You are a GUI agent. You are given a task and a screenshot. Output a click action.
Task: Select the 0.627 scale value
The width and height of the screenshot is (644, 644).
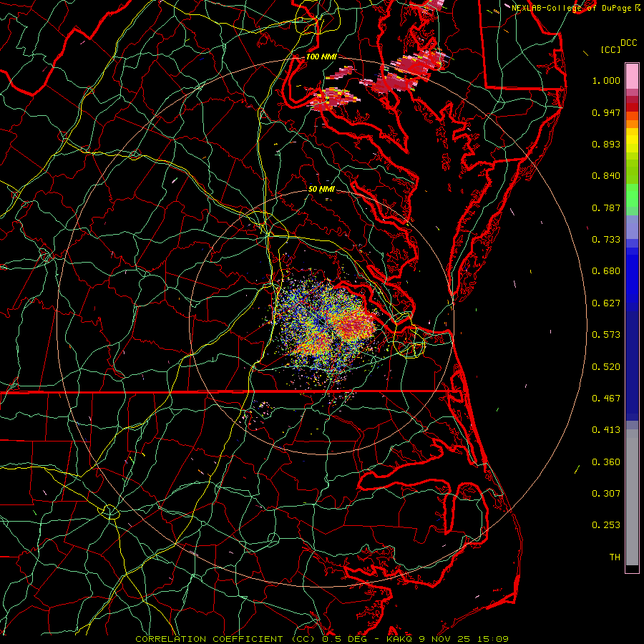pos(606,303)
